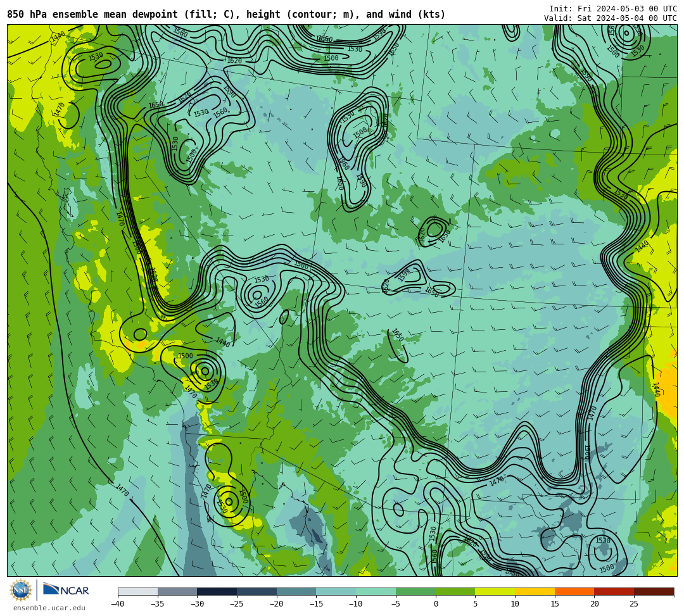Screen dimensions: 684x616
Task: Pick the dark teal -20 to -15 colorbar swatch
Action: click(296, 591)
